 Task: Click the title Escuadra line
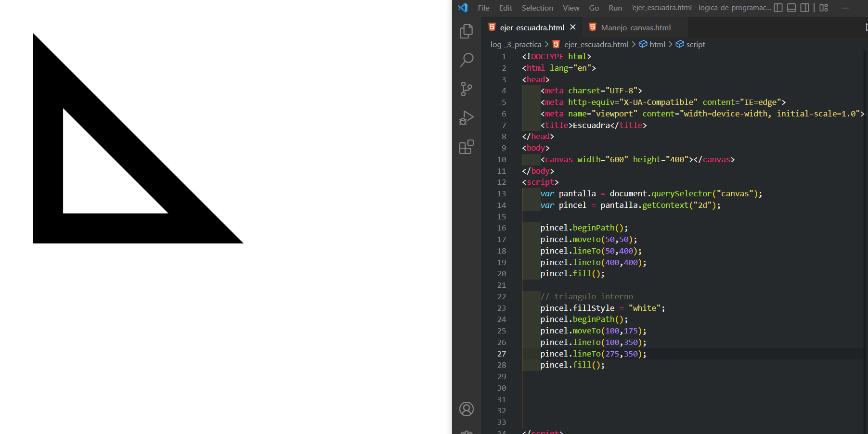[594, 125]
